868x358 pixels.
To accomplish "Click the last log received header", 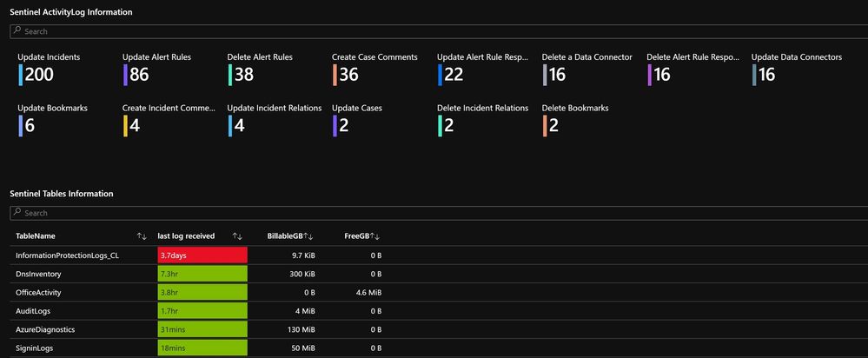I will tap(186, 236).
